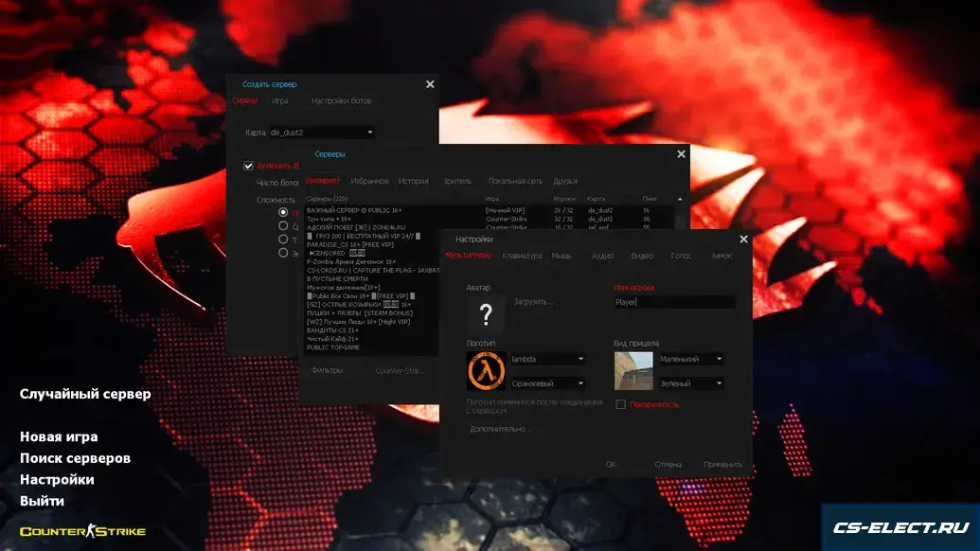This screenshot has width=980, height=551.
Task: Click the Counter-Strike logo in bottom left
Action: click(82, 531)
